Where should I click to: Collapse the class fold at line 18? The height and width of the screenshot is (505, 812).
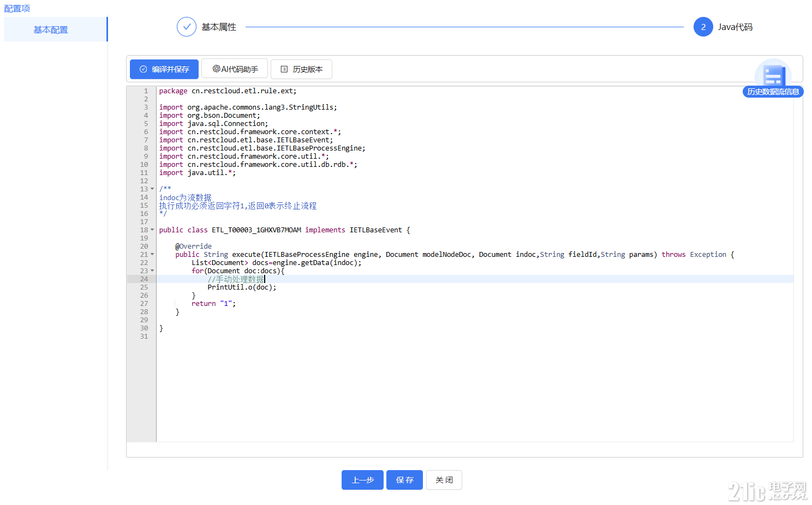click(152, 230)
